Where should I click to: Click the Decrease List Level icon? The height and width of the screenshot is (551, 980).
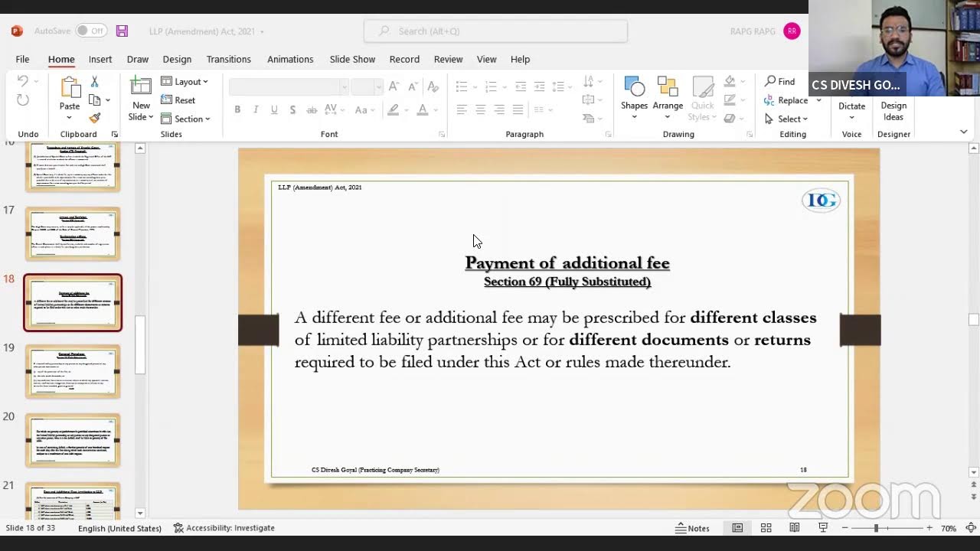(521, 86)
